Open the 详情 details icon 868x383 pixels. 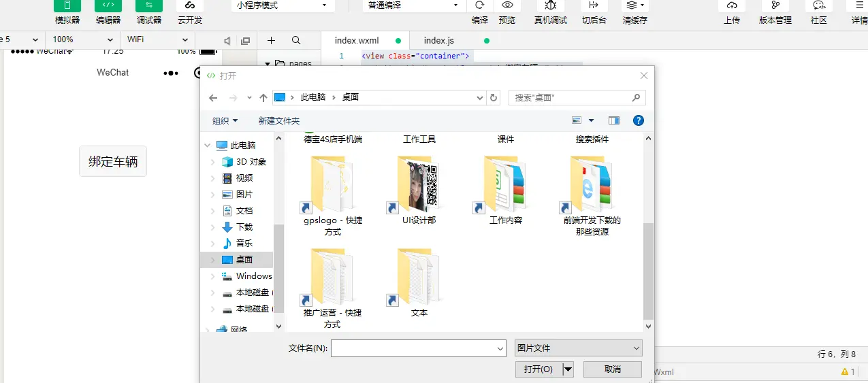[860, 5]
